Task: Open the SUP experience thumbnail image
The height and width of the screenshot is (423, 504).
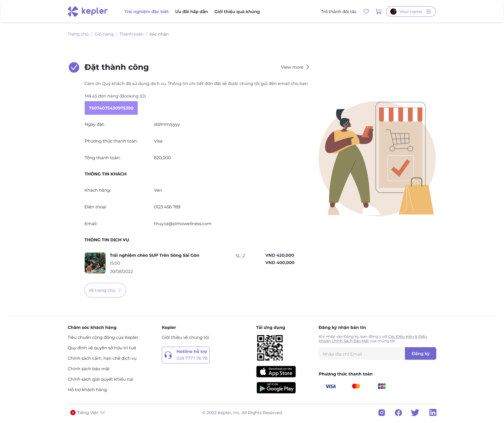Action: click(x=95, y=263)
